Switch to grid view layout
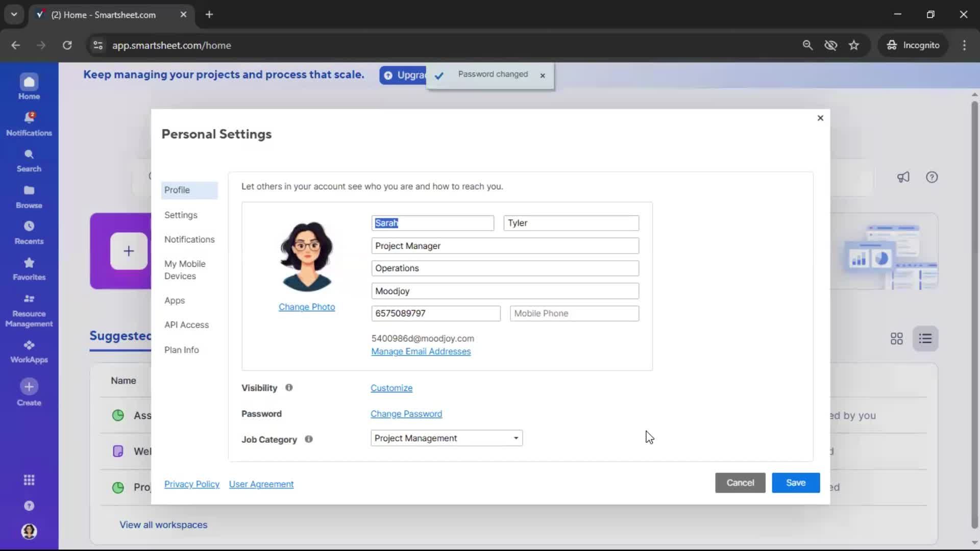The image size is (980, 551). click(896, 338)
